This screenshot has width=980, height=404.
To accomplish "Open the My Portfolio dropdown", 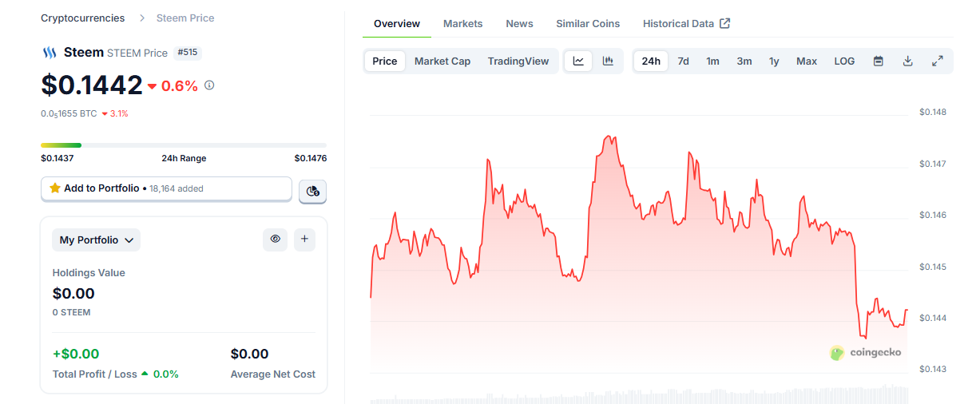I will (x=96, y=240).
